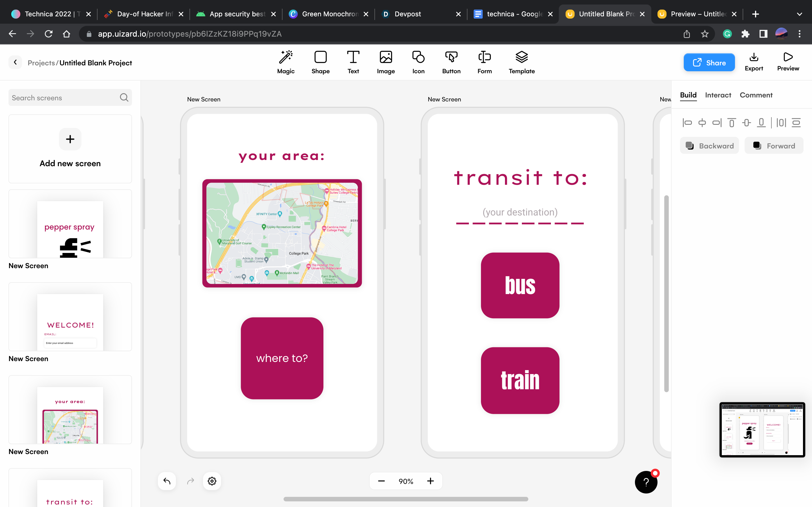
Task: Send the element Backward
Action: pos(709,146)
